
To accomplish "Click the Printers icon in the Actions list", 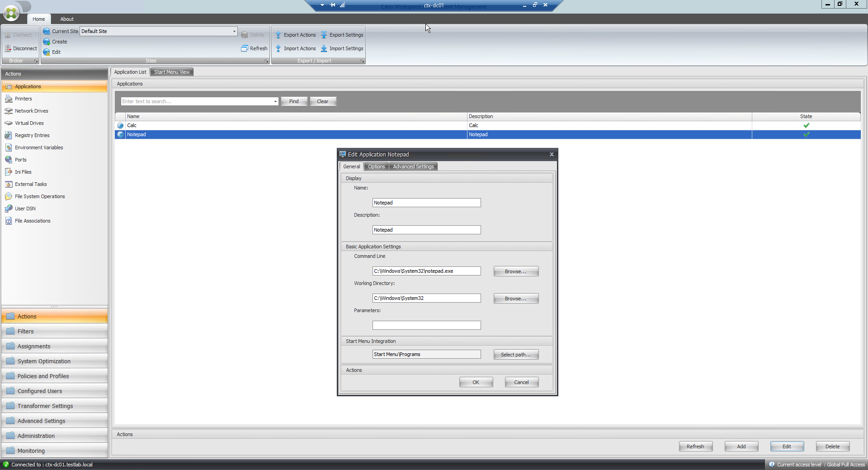I will (x=9, y=99).
